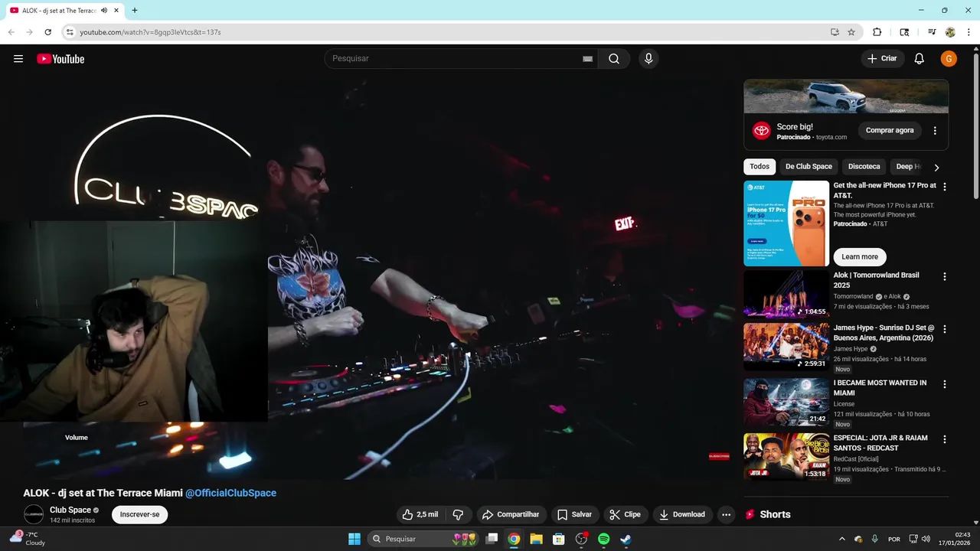
Task: Open site information icon in address bar
Action: click(70, 32)
